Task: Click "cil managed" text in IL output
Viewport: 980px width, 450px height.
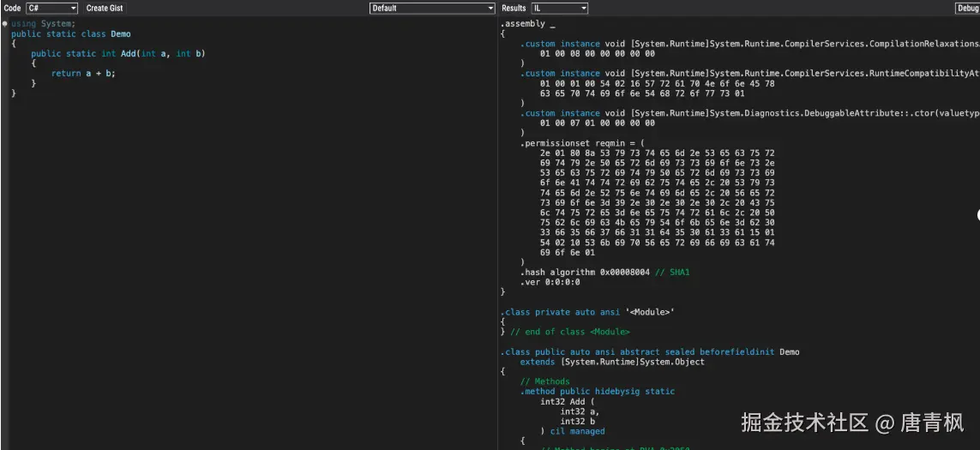Action: (578, 431)
